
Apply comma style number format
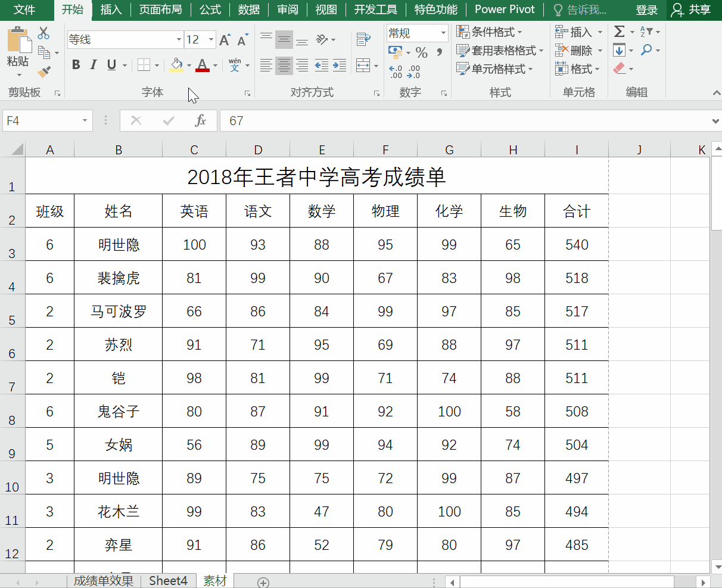point(440,52)
